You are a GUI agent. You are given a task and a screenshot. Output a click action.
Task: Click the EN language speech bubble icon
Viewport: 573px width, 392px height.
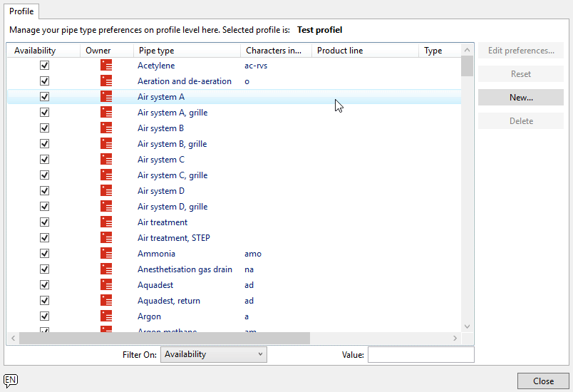coord(11,381)
